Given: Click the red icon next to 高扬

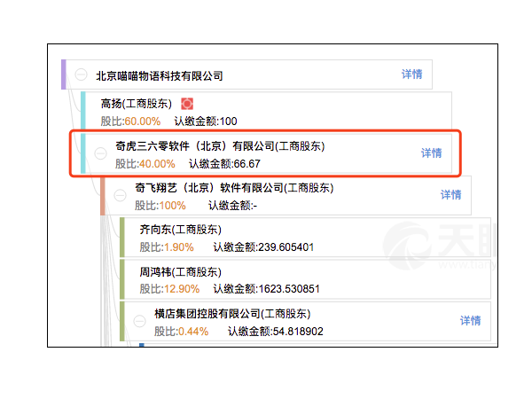Looking at the screenshot, I should 187,104.
